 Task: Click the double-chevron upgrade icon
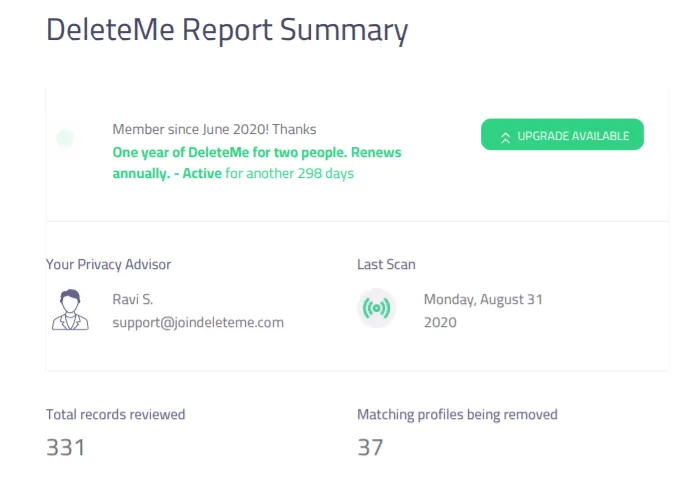pyautogui.click(x=505, y=138)
